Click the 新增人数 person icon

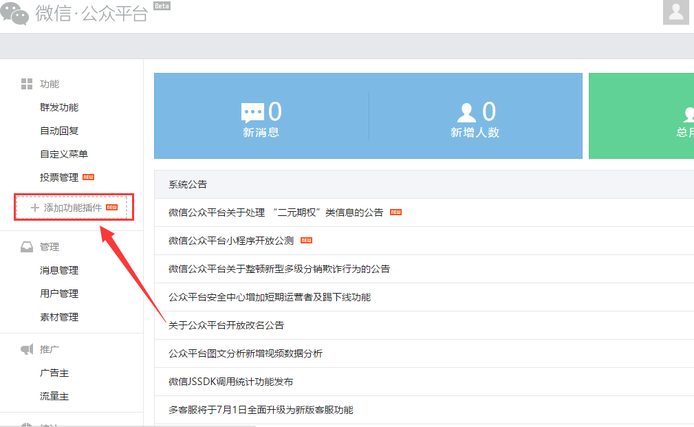pos(466,112)
